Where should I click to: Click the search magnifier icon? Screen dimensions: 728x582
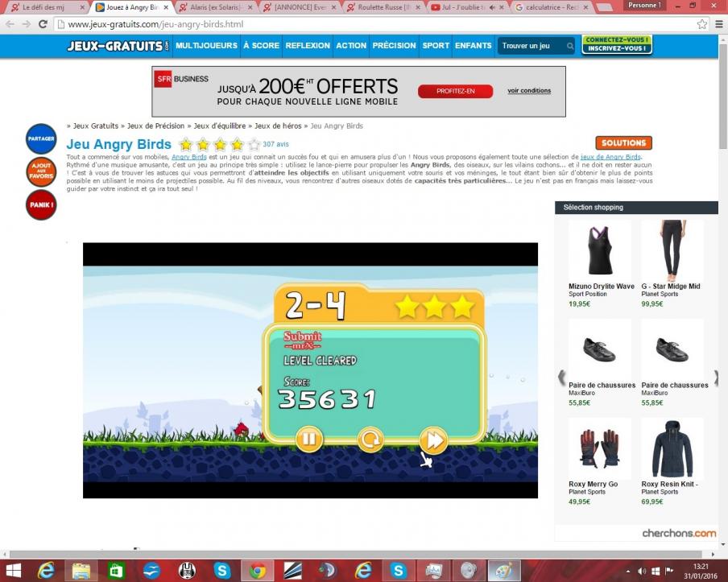(x=570, y=46)
